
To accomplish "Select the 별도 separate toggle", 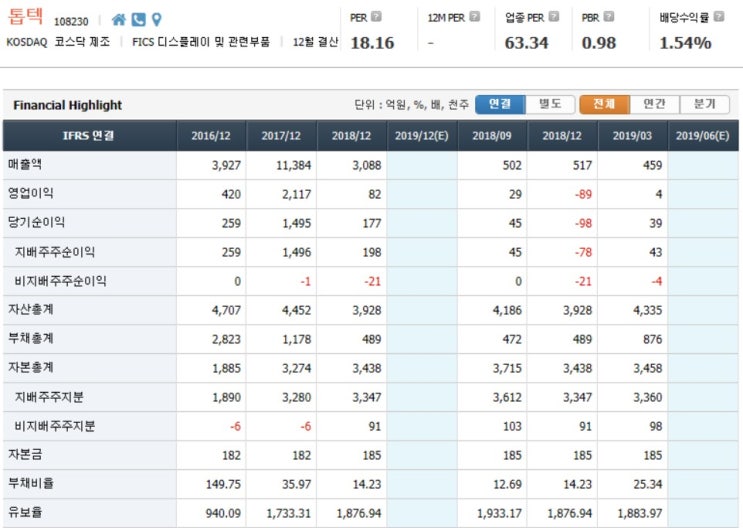I will pyautogui.click(x=550, y=104).
